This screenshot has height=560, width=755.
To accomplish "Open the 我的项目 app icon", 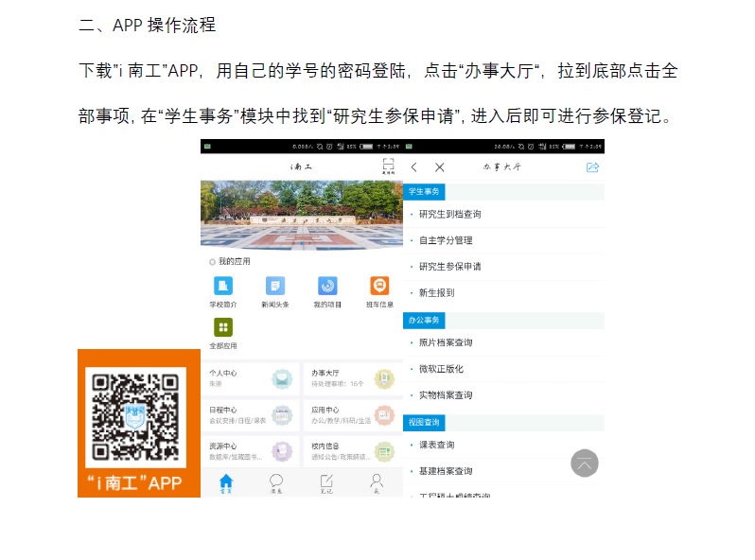I will 327,286.
